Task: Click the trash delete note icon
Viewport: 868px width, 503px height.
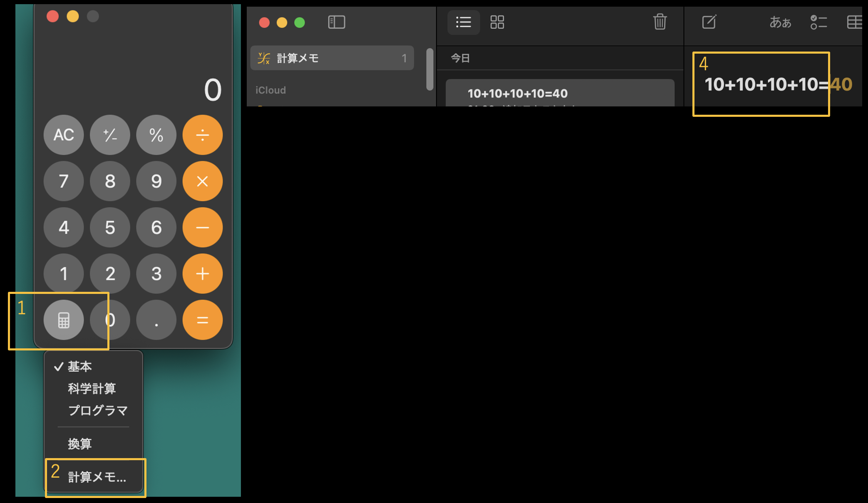Action: (660, 22)
